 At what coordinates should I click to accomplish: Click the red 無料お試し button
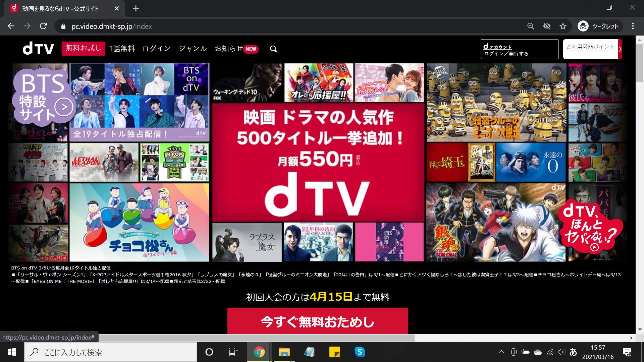83,48
